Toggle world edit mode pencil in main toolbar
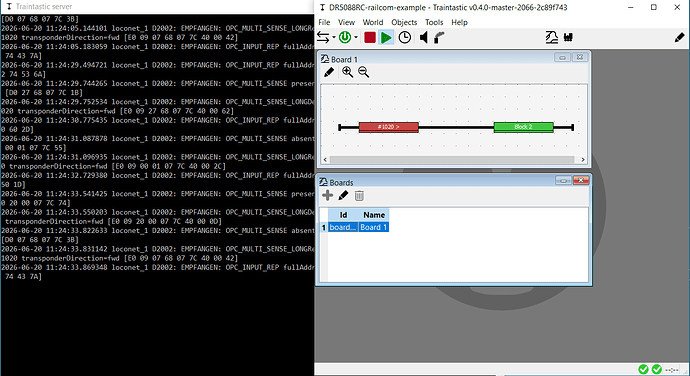The height and width of the screenshot is (376, 690). pyautogui.click(x=679, y=38)
